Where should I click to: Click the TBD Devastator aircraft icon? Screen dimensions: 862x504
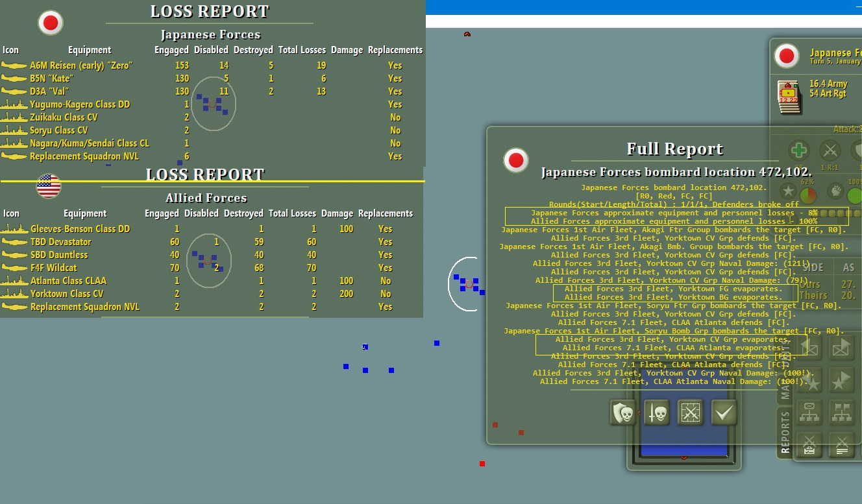pyautogui.click(x=14, y=242)
